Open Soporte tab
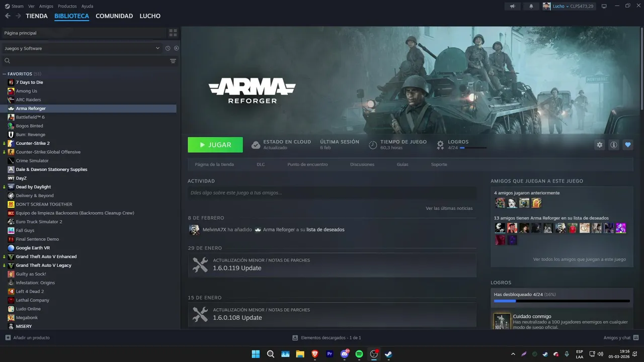This screenshot has height=362, width=644. (439, 164)
